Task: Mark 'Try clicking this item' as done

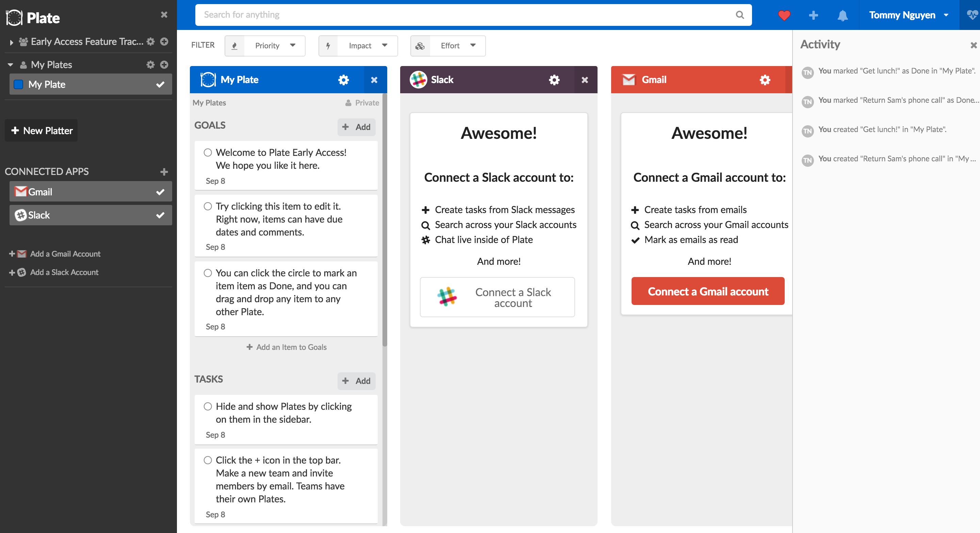Action: (208, 206)
